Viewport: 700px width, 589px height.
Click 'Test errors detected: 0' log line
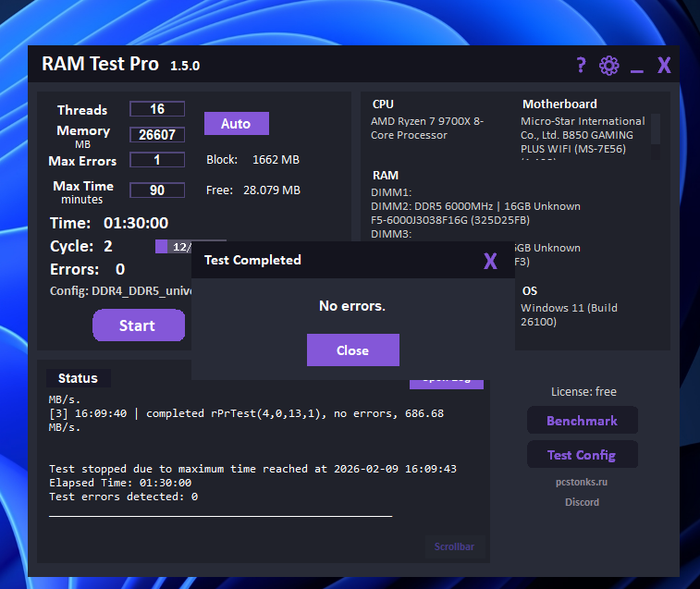coord(123,497)
